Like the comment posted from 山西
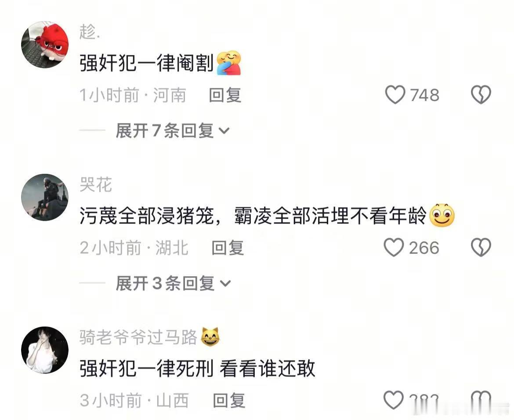 click(x=393, y=400)
